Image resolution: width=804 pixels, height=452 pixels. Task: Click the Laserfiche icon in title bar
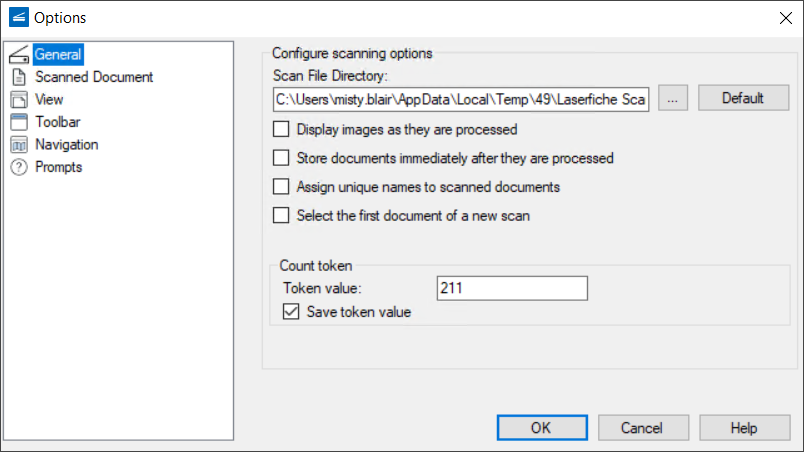tap(18, 17)
